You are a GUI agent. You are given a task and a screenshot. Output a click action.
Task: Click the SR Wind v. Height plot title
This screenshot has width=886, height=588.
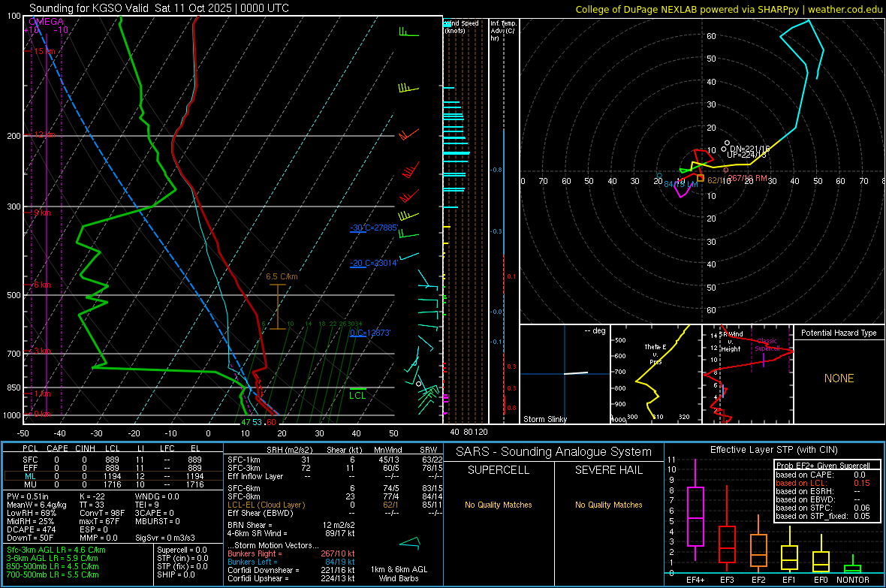(x=731, y=342)
